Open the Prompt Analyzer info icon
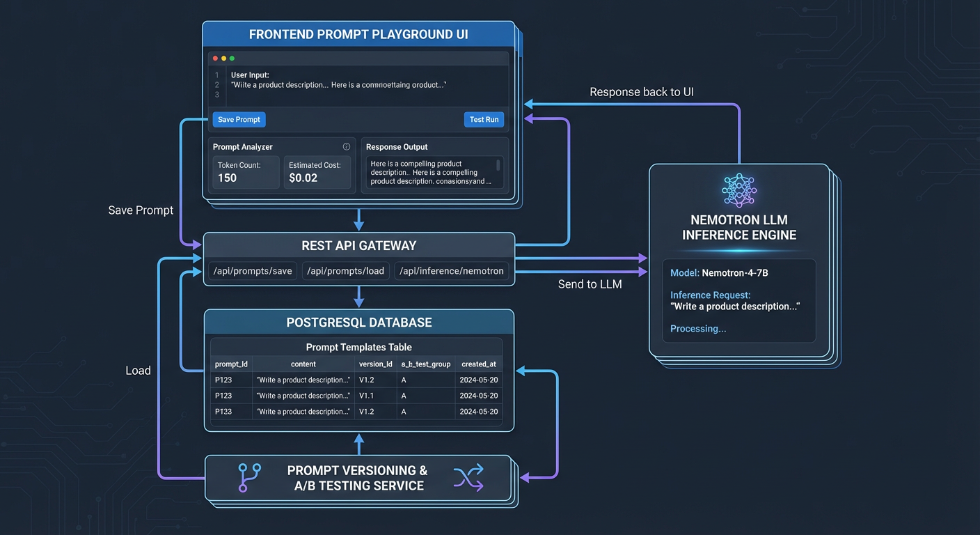The height and width of the screenshot is (535, 980). coord(347,146)
